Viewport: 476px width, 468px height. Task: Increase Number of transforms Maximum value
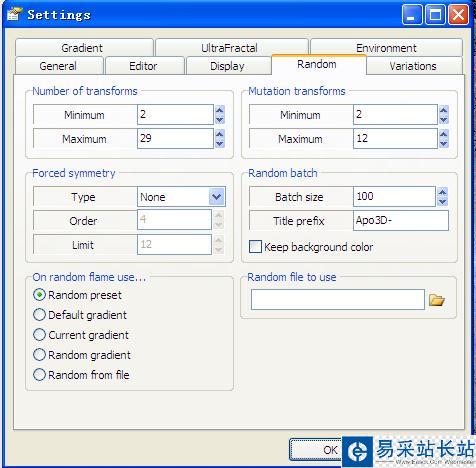point(220,134)
